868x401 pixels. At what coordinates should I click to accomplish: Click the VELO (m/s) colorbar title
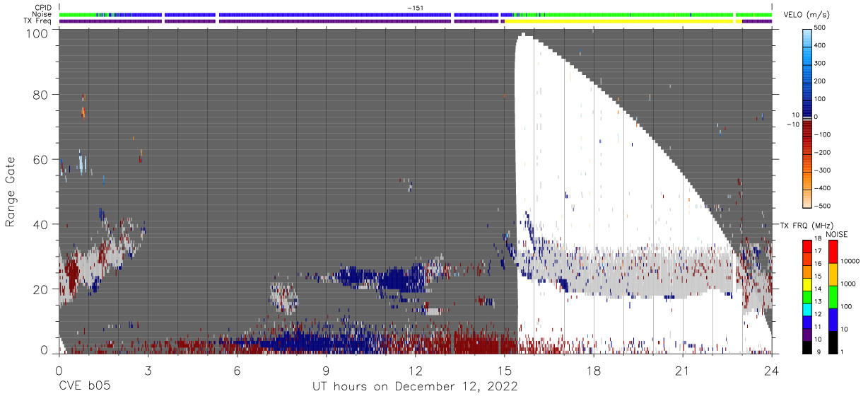[x=808, y=16]
